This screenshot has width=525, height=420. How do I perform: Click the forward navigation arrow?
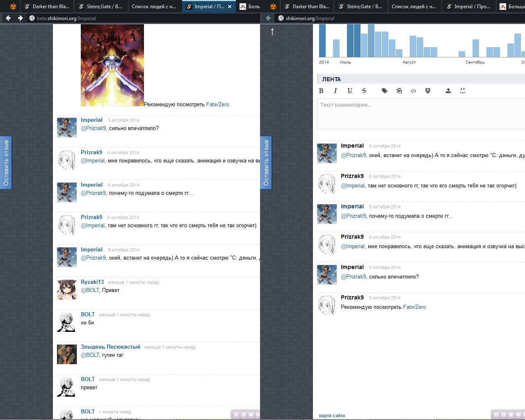click(20, 18)
